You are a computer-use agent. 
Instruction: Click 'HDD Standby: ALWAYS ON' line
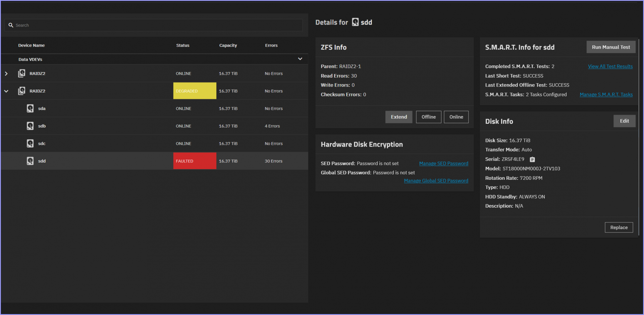coord(515,197)
